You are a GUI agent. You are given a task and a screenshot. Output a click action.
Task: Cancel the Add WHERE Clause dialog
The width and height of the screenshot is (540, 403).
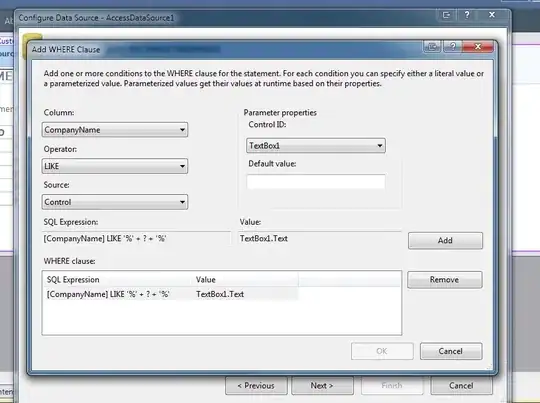point(451,351)
